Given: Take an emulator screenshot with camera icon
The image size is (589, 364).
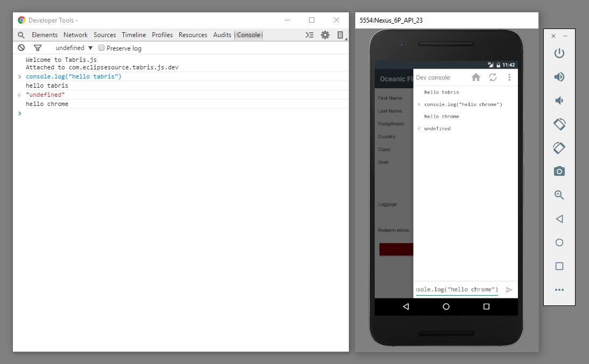Looking at the screenshot, I should coord(559,172).
